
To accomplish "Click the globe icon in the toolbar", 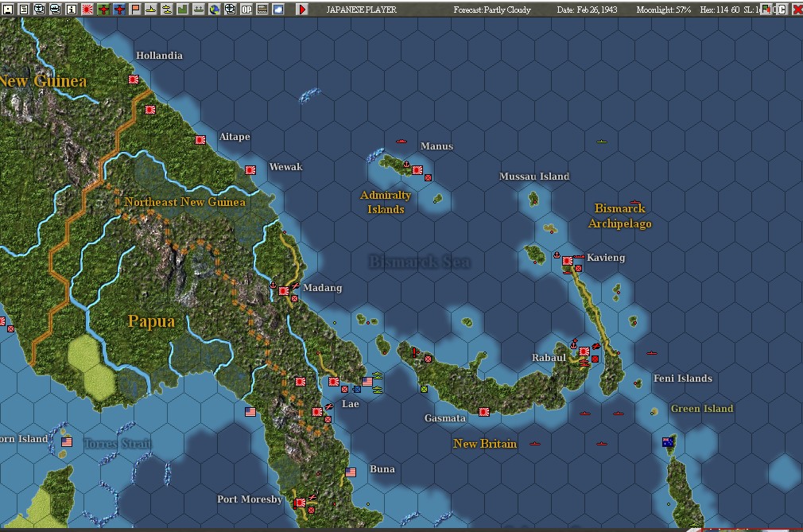I will click(215, 10).
